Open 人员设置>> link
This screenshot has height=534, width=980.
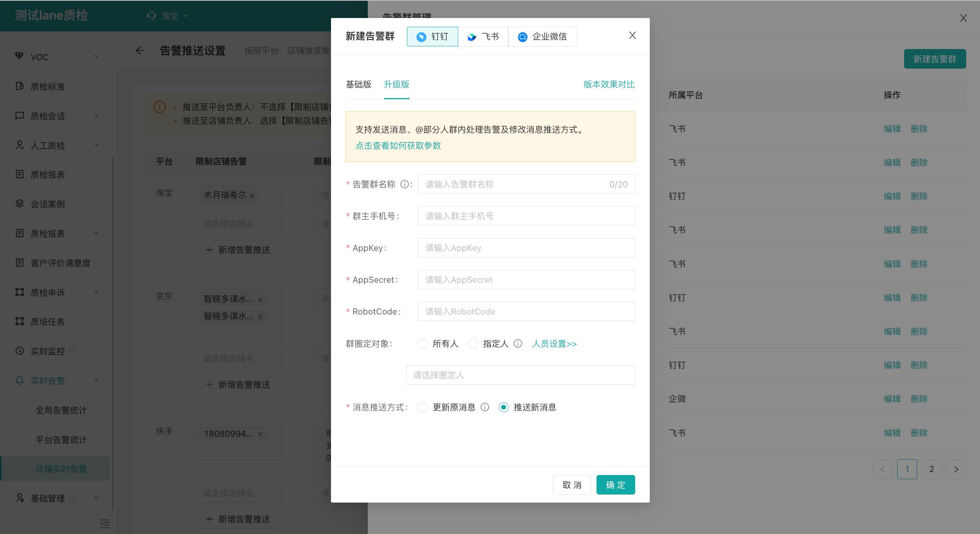click(x=554, y=344)
